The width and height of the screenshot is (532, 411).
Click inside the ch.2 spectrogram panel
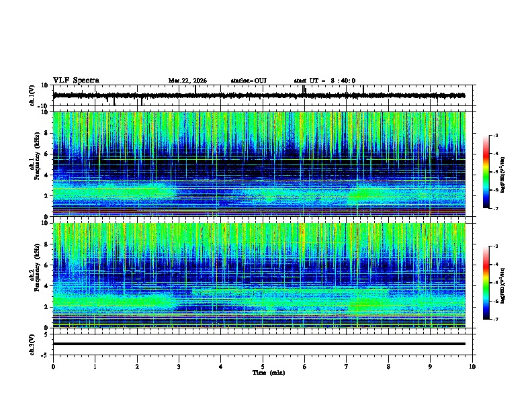259,275
